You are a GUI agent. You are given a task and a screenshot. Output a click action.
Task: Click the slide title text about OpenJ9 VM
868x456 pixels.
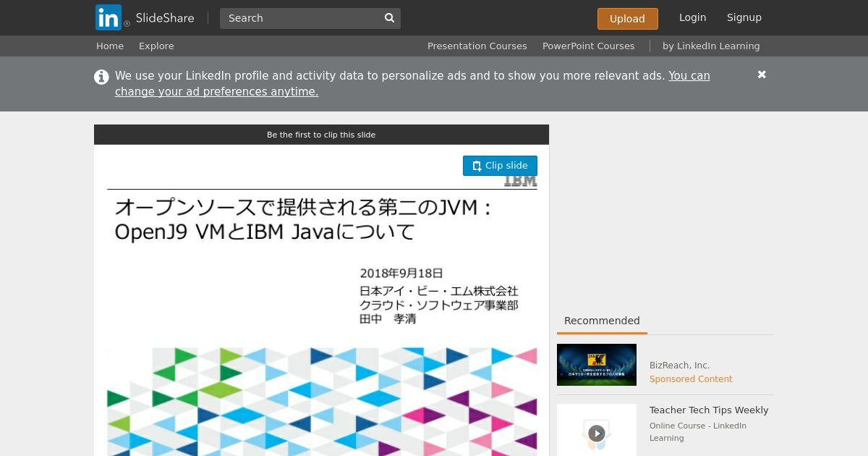303,219
